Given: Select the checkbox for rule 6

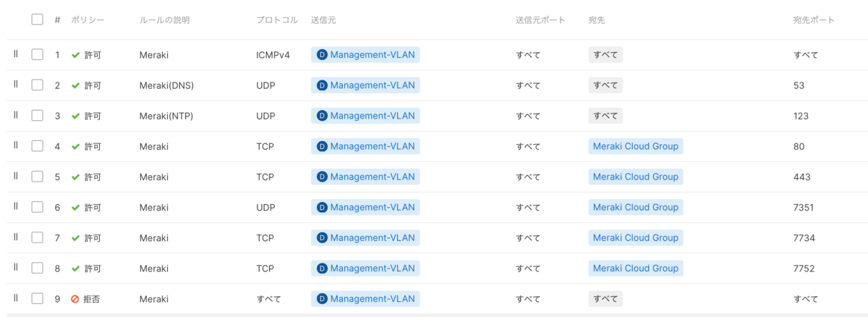Looking at the screenshot, I should (38, 206).
